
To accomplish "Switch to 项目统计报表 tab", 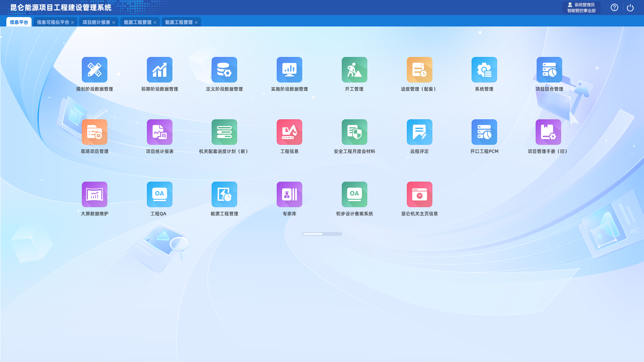I will click(x=96, y=22).
